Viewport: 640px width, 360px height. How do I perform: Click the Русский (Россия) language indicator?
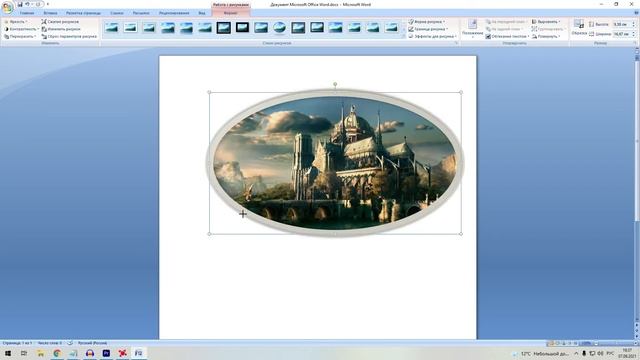click(92, 343)
